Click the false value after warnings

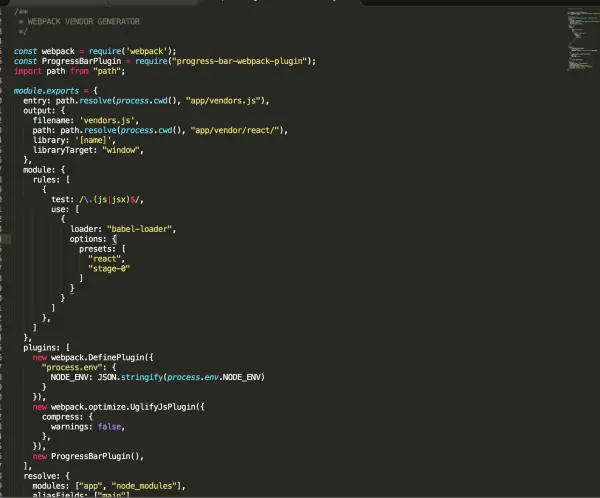point(109,426)
